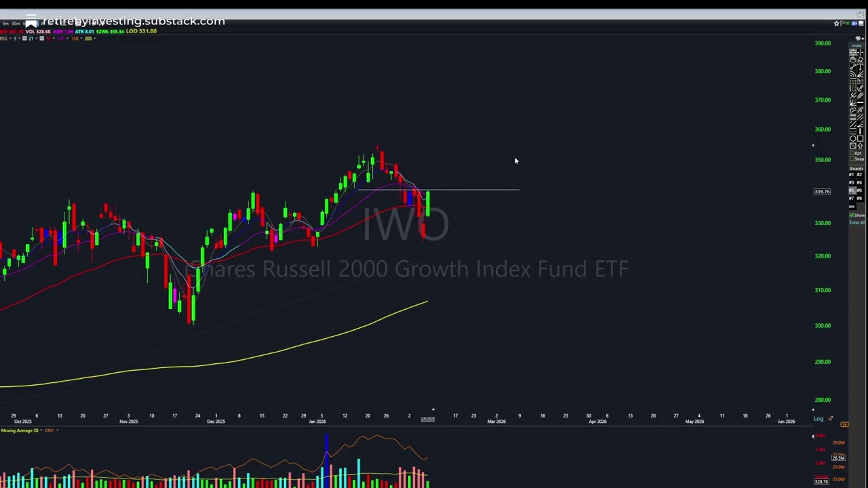Toggle Log scale on the price axis
Image resolution: width=868 pixels, height=488 pixels.
pyautogui.click(x=818, y=419)
